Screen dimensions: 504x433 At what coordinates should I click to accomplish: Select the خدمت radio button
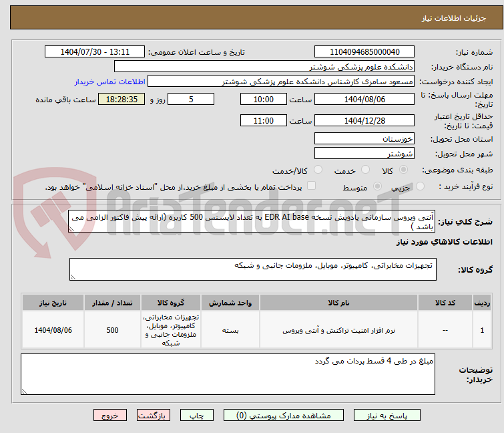coord(365,170)
